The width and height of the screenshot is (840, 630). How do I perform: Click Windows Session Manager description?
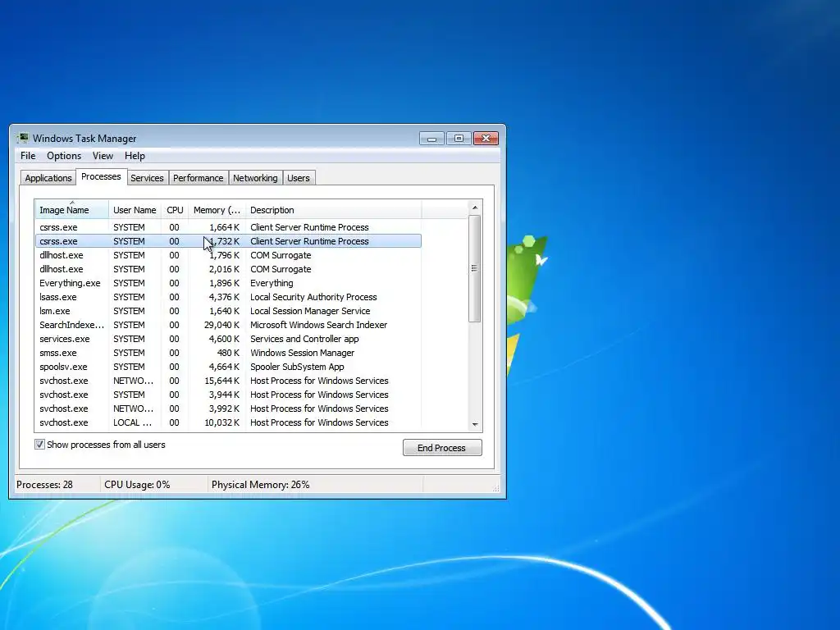(x=302, y=353)
